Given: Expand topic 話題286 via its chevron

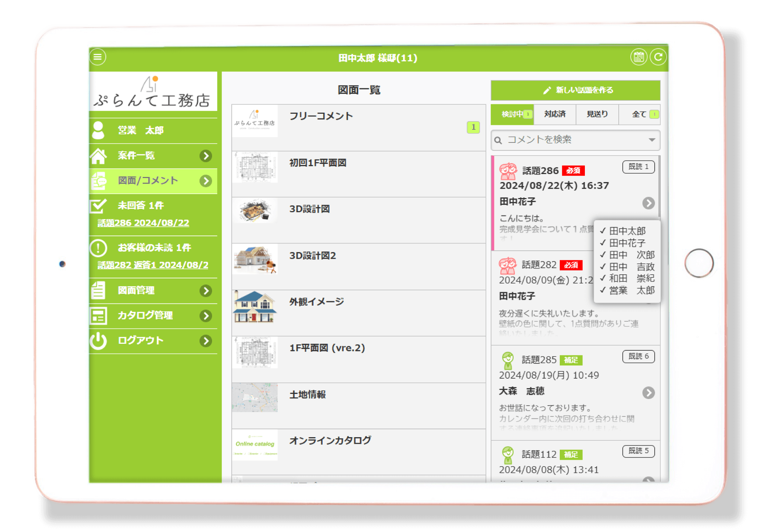Looking at the screenshot, I should [x=649, y=203].
